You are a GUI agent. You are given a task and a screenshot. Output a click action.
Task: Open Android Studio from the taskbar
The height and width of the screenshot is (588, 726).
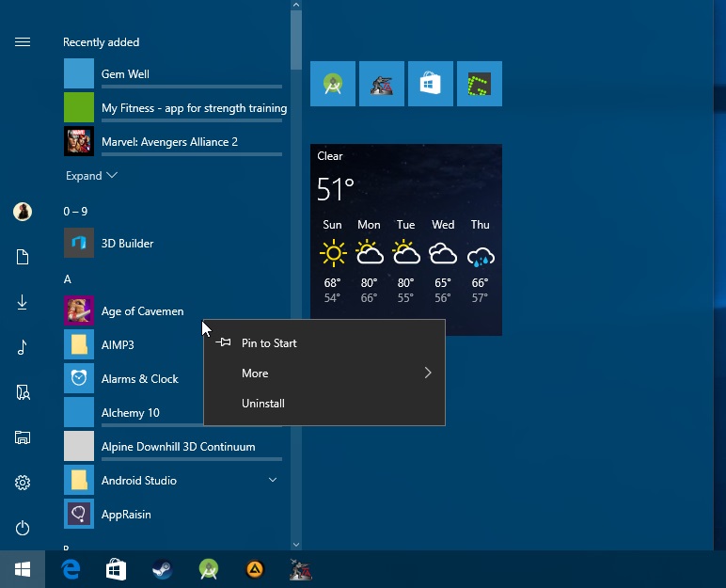[x=209, y=569]
